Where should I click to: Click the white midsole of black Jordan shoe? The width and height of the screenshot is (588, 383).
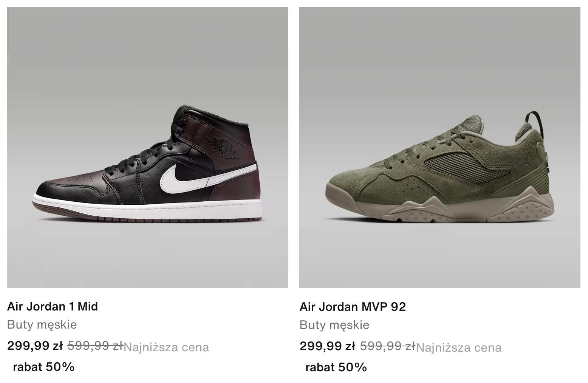[147, 207]
